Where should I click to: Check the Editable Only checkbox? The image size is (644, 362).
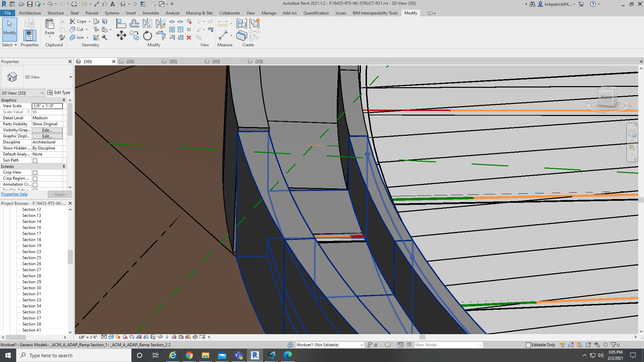(528, 345)
